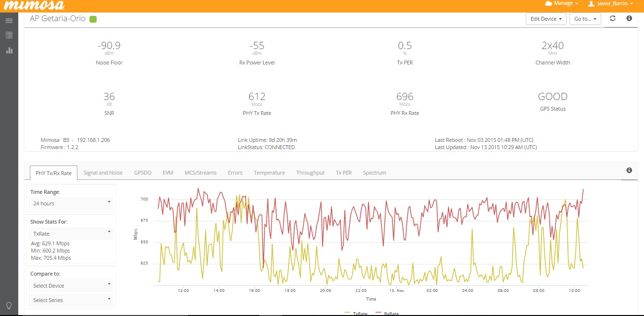Viewport: 644px width, 316px height.
Task: Click the device info icon at top
Action: click(629, 19)
